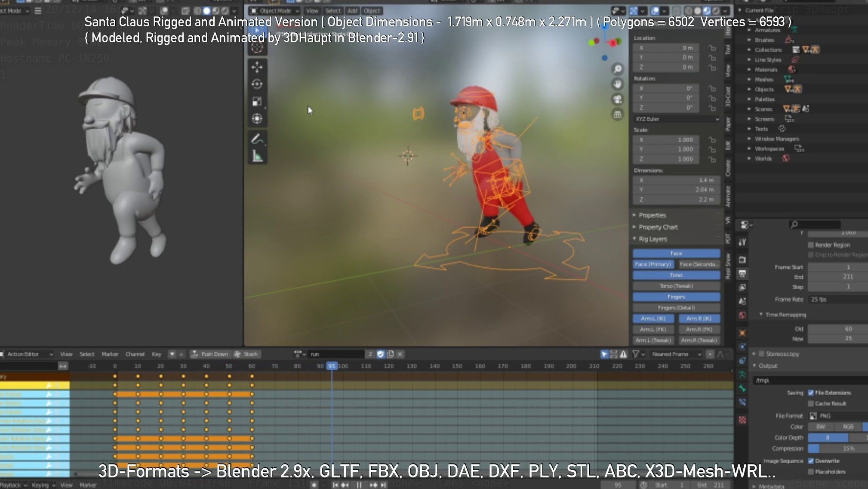Select the Move tool in viewport toolbar

point(257,67)
